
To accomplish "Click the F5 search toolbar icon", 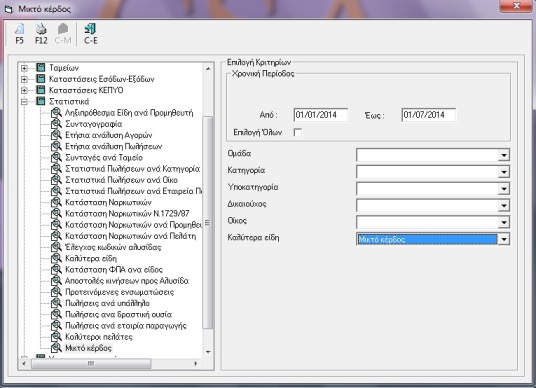I will click(19, 29).
